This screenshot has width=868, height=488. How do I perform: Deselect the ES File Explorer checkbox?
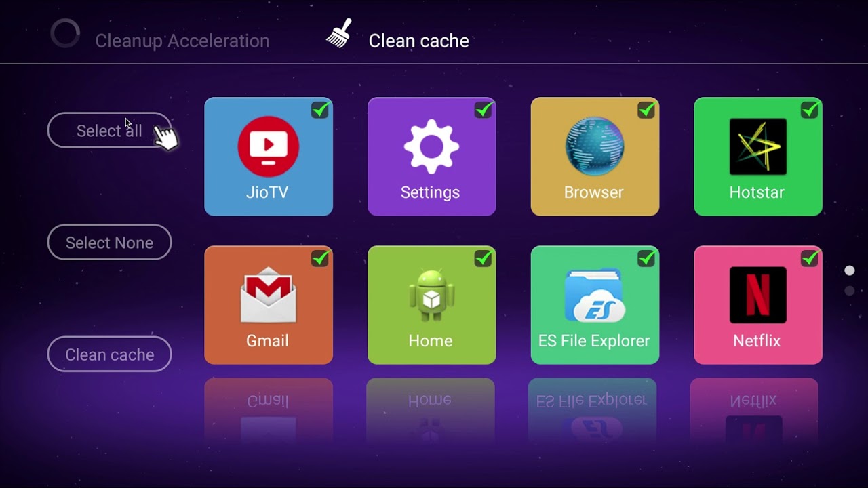(647, 258)
